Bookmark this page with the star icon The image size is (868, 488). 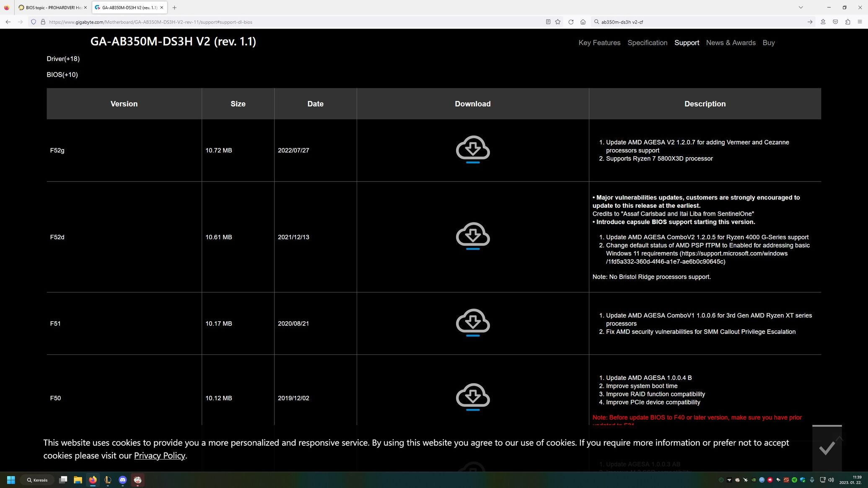[558, 22]
